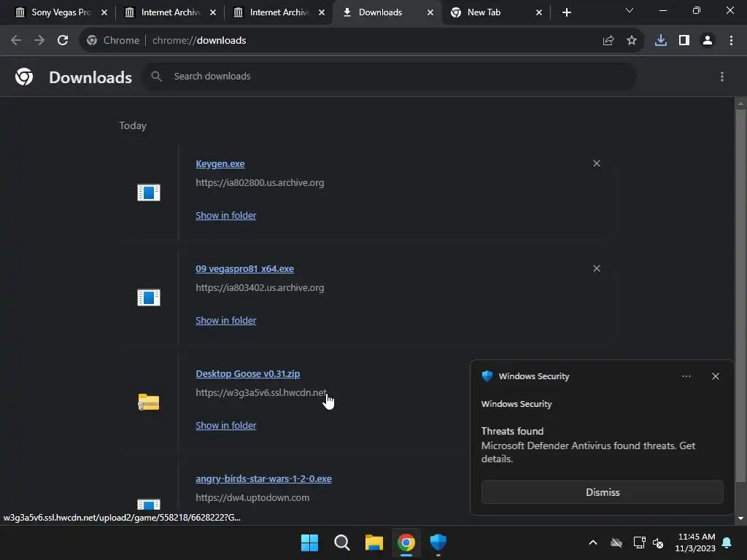Image resolution: width=747 pixels, height=560 pixels.
Task: Show Keygen.exe in folder
Action: click(226, 216)
